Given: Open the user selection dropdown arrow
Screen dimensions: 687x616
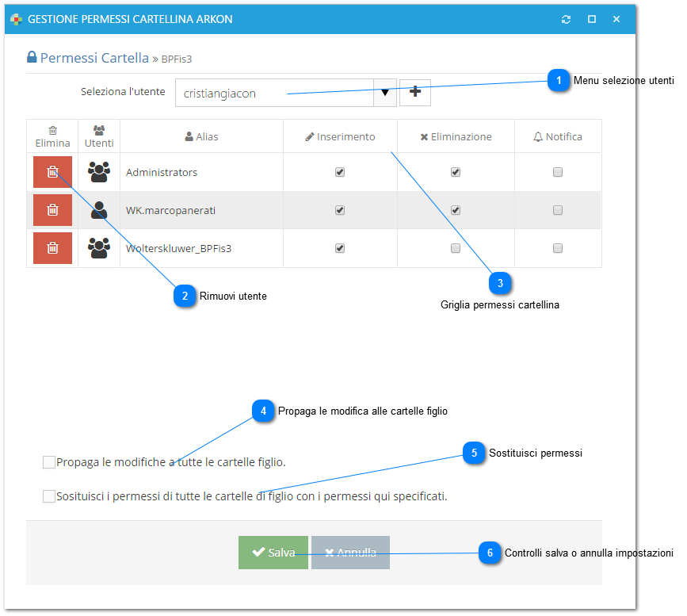Looking at the screenshot, I should tap(384, 93).
